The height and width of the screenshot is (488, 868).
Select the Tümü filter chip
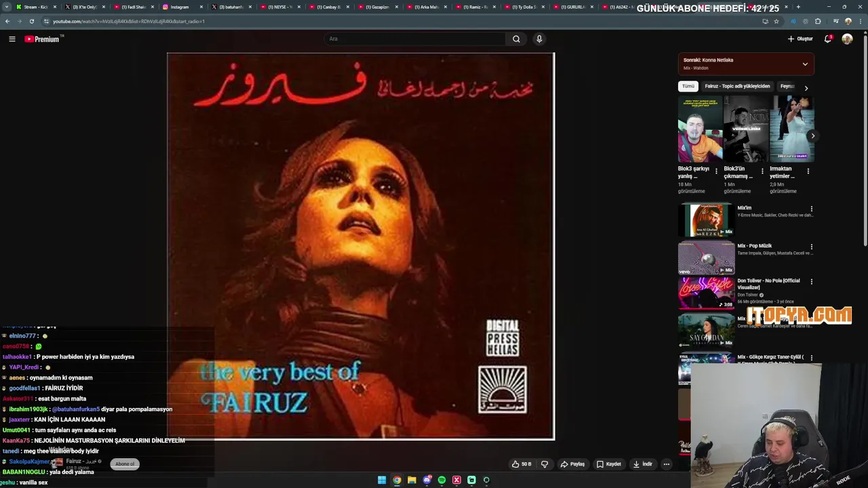coord(688,86)
